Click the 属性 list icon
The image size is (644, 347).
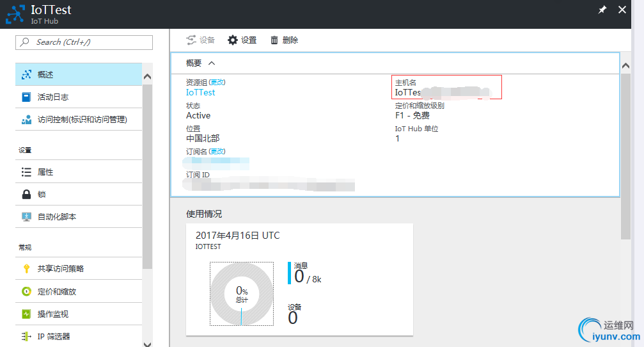(26, 172)
